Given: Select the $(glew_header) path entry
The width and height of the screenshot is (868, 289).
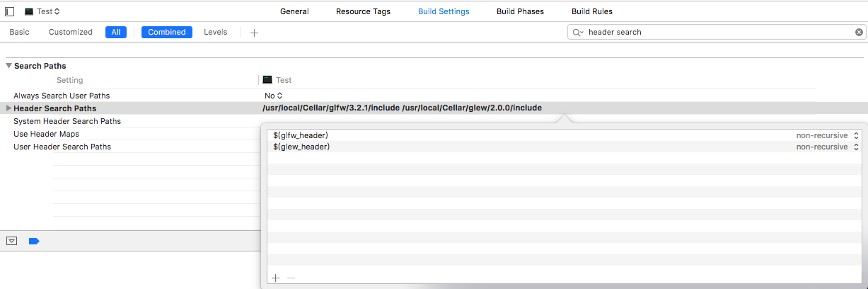Looking at the screenshot, I should coord(301,147).
